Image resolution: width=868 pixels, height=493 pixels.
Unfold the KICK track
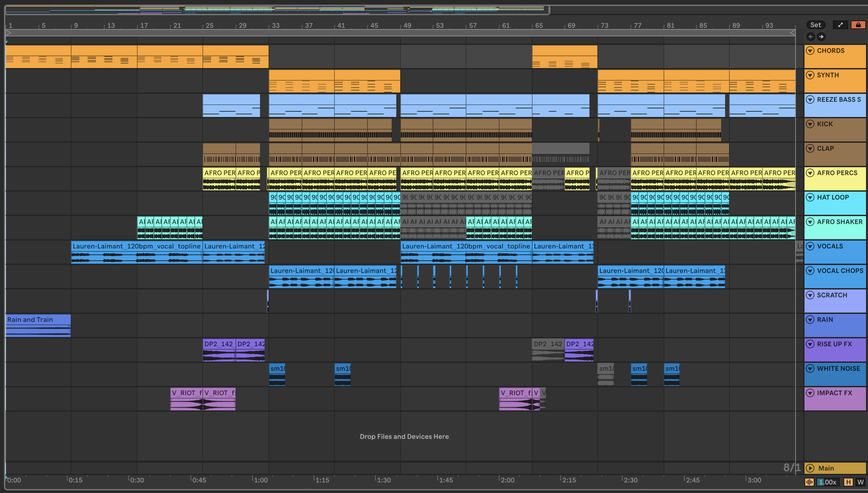810,124
